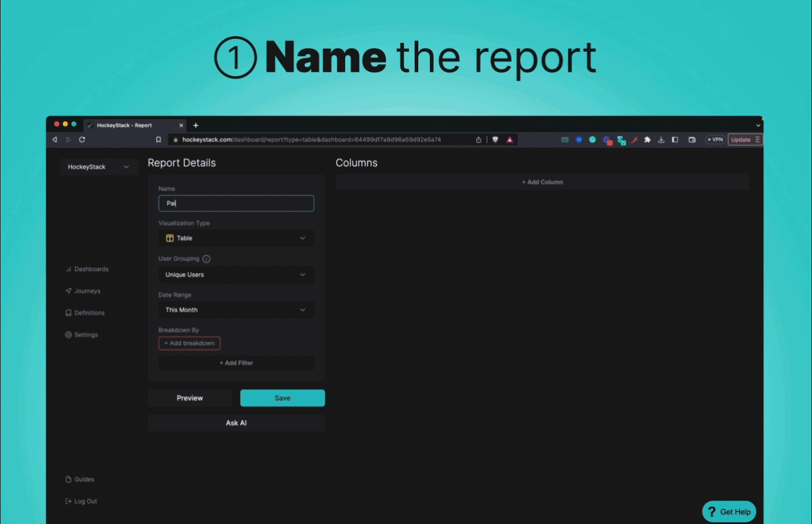Toggle the browser VPN button
The width and height of the screenshot is (812, 524).
(x=715, y=140)
